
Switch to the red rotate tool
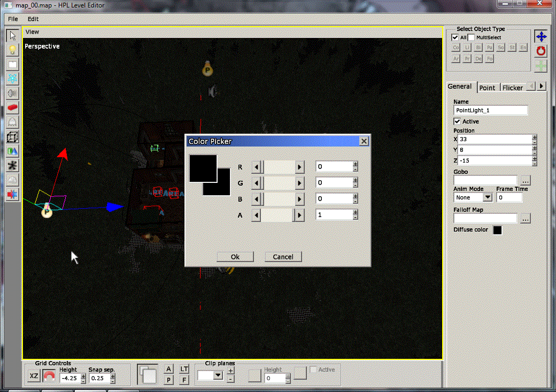(x=541, y=51)
